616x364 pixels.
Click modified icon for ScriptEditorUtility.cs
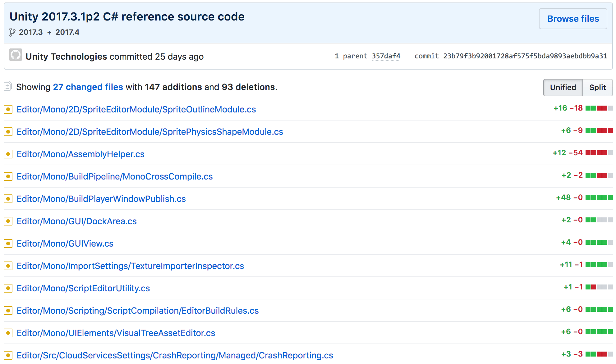tap(8, 288)
